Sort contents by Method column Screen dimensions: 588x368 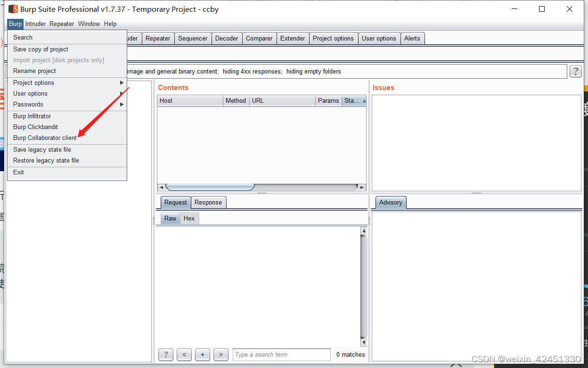236,100
